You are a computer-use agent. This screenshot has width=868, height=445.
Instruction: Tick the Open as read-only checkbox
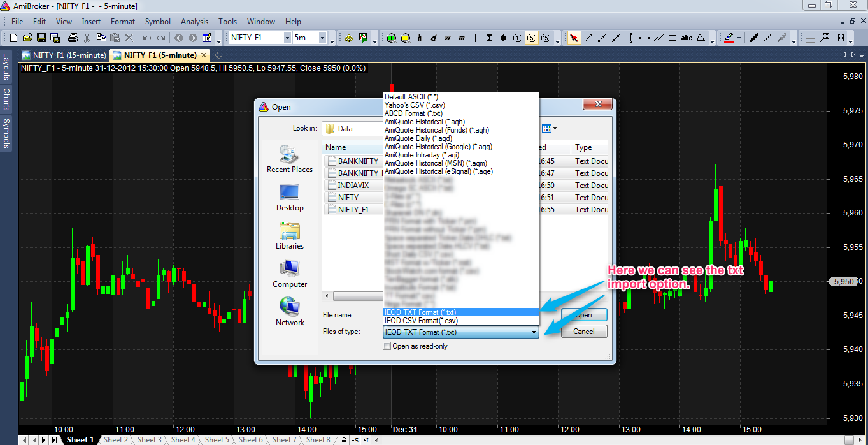click(387, 346)
